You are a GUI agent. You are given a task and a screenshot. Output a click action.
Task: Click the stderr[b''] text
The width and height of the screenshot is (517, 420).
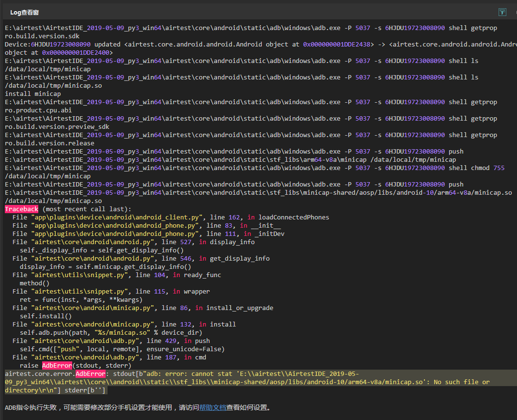click(85, 390)
